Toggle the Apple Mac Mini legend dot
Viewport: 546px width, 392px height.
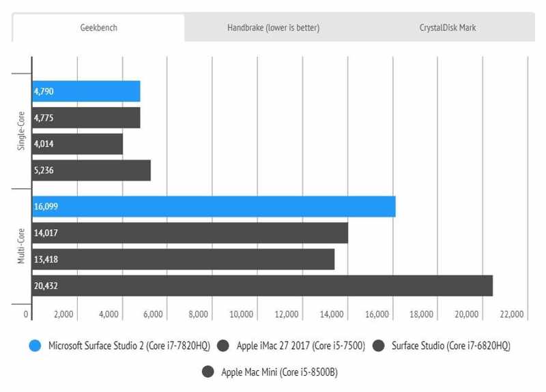(208, 372)
